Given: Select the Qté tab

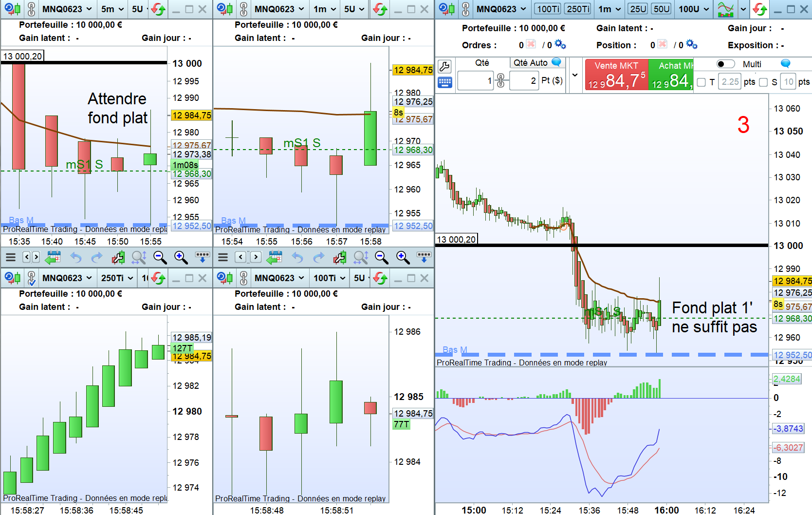Looking at the screenshot, I should coord(482,62).
